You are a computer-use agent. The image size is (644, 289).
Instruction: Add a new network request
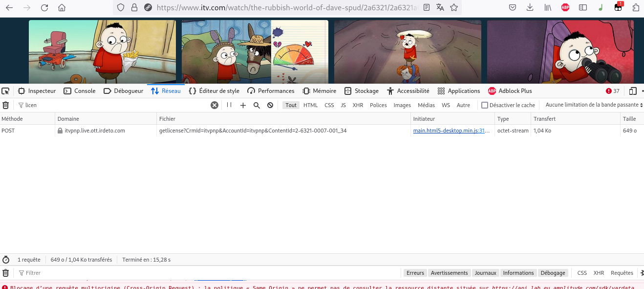243,105
